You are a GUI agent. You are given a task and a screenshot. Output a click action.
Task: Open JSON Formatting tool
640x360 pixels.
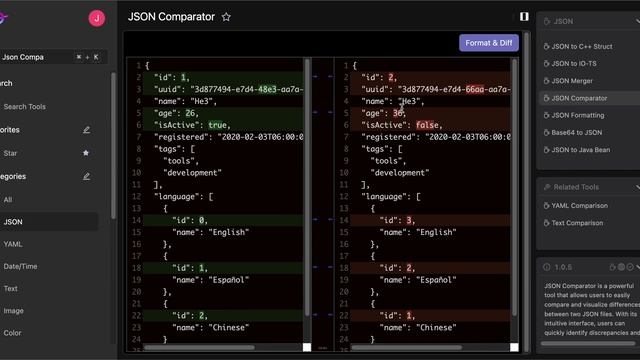(578, 115)
